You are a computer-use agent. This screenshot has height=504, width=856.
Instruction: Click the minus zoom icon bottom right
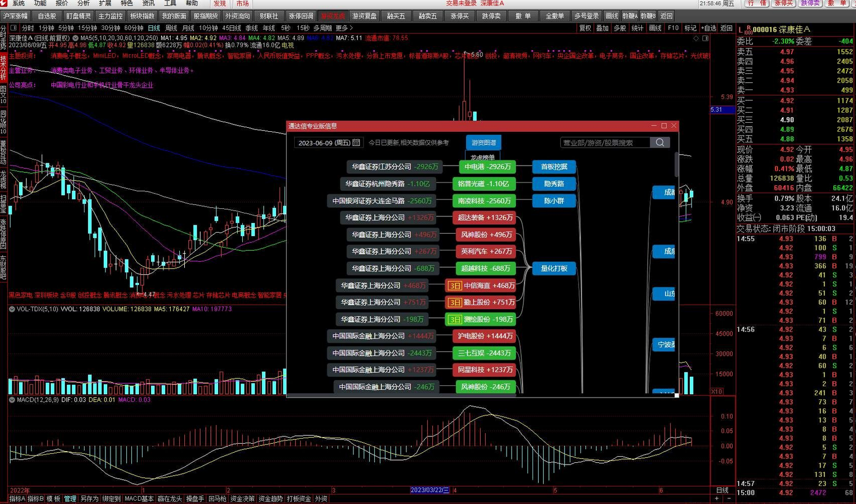coord(729,499)
